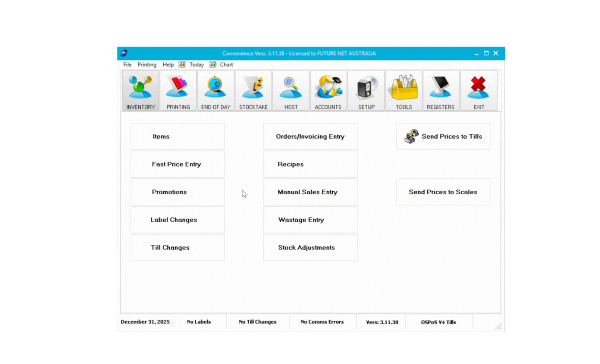The image size is (600, 364).
Task: Open the Printing menu in menu bar
Action: [147, 65]
